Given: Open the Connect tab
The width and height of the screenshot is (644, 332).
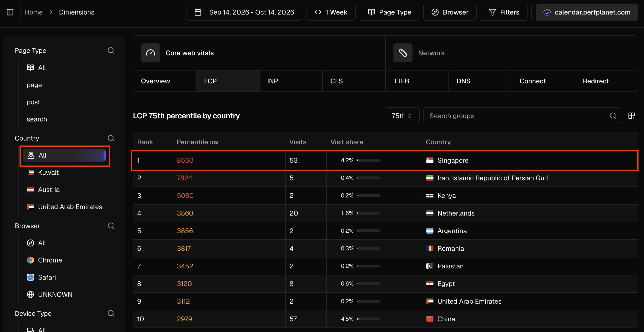Looking at the screenshot, I should pyautogui.click(x=543, y=81).
